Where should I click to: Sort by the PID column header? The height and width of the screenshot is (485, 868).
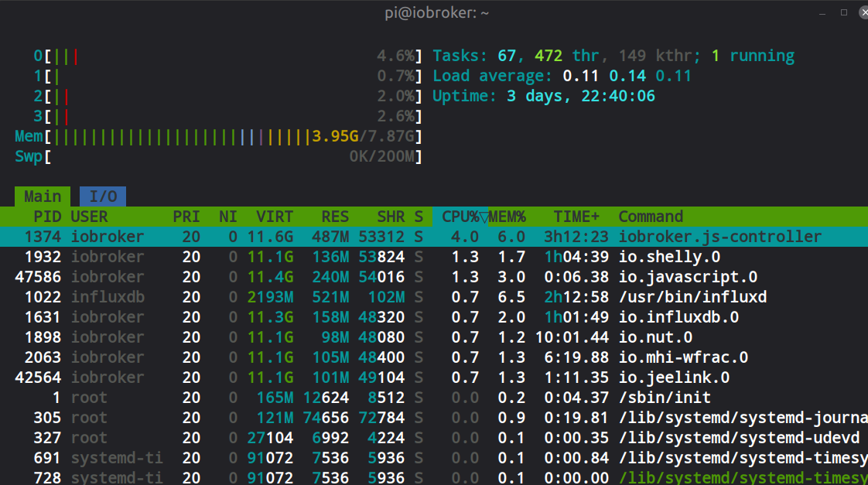point(47,217)
